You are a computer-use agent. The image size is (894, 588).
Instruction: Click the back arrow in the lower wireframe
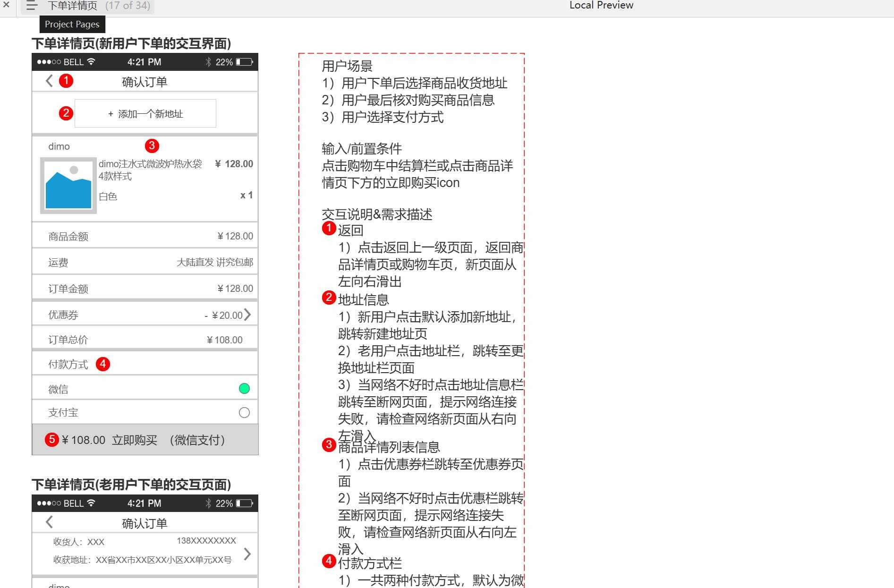pyautogui.click(x=49, y=522)
